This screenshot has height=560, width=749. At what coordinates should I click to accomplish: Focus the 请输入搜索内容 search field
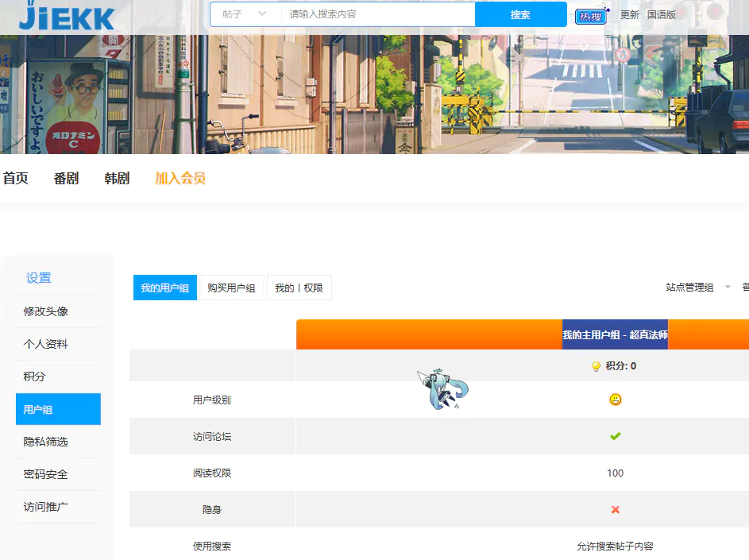377,14
